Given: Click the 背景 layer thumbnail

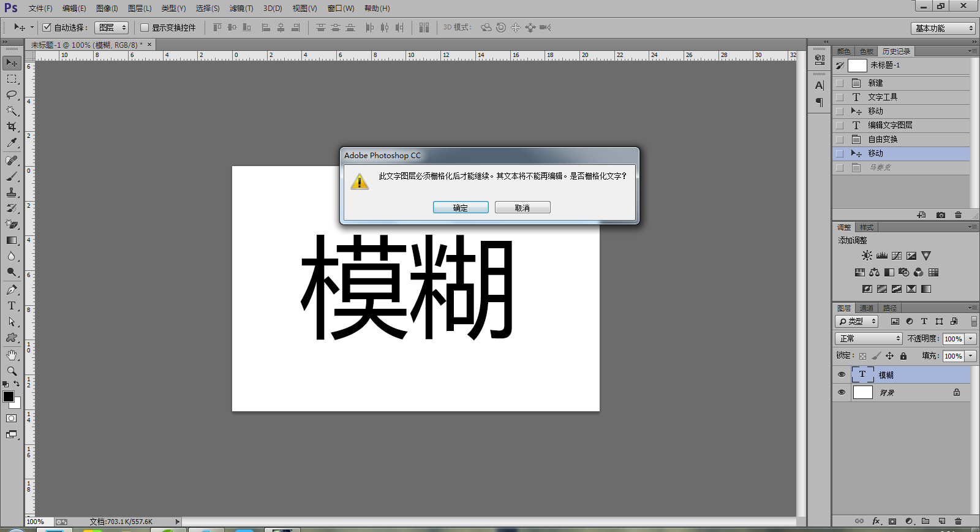Looking at the screenshot, I should pos(862,392).
